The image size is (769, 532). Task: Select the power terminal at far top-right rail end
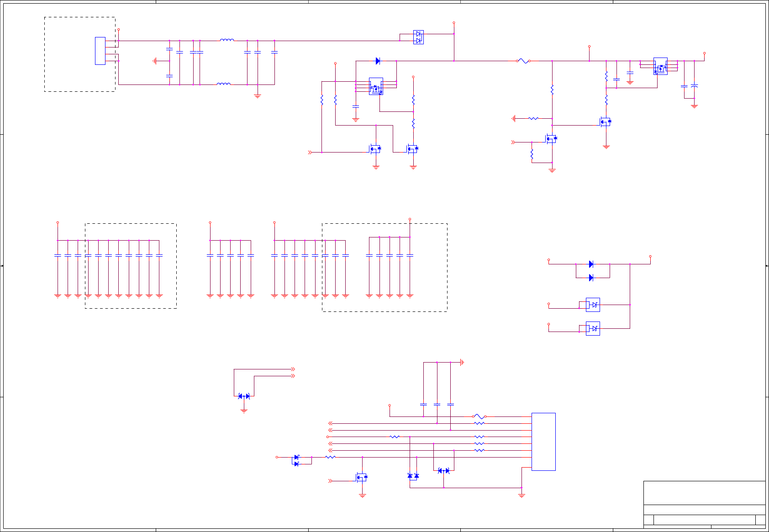(x=704, y=53)
